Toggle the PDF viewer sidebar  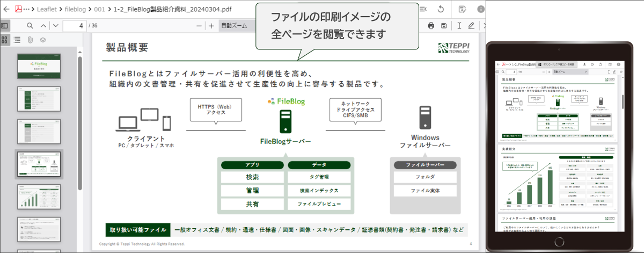point(5,25)
